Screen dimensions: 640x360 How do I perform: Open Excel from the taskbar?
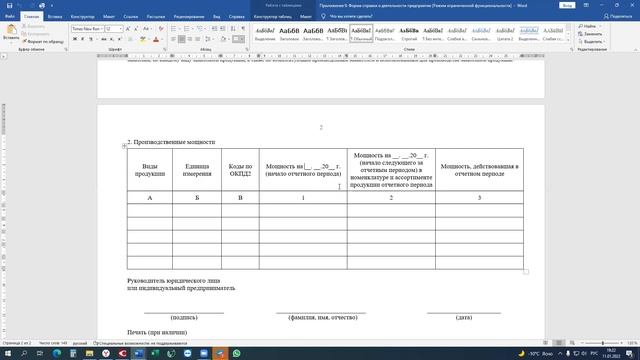coord(155,353)
